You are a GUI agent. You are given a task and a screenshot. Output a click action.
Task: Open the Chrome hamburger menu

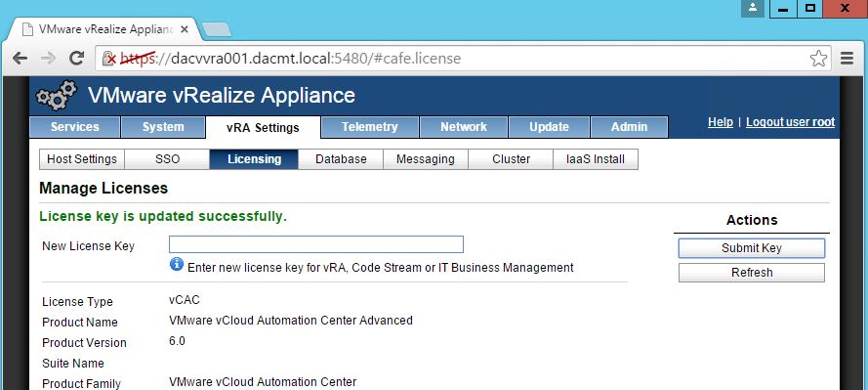click(847, 59)
